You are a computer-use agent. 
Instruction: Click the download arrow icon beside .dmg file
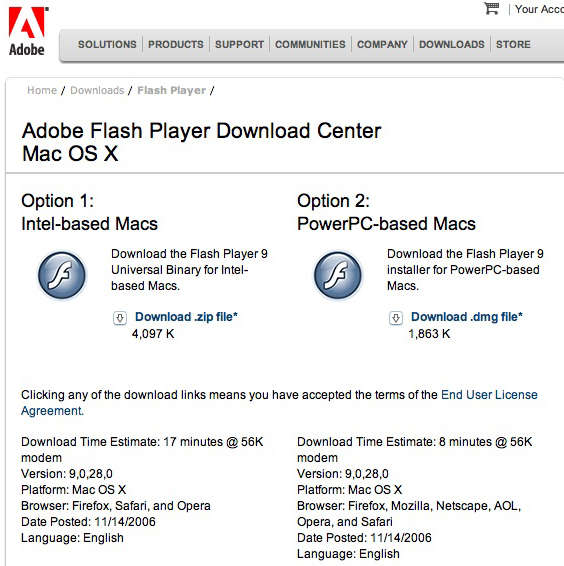tap(396, 318)
